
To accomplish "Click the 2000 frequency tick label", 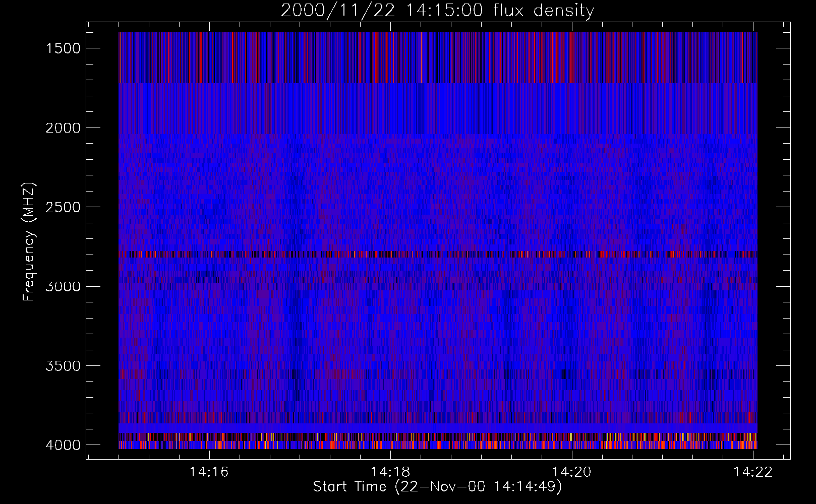I will [63, 128].
